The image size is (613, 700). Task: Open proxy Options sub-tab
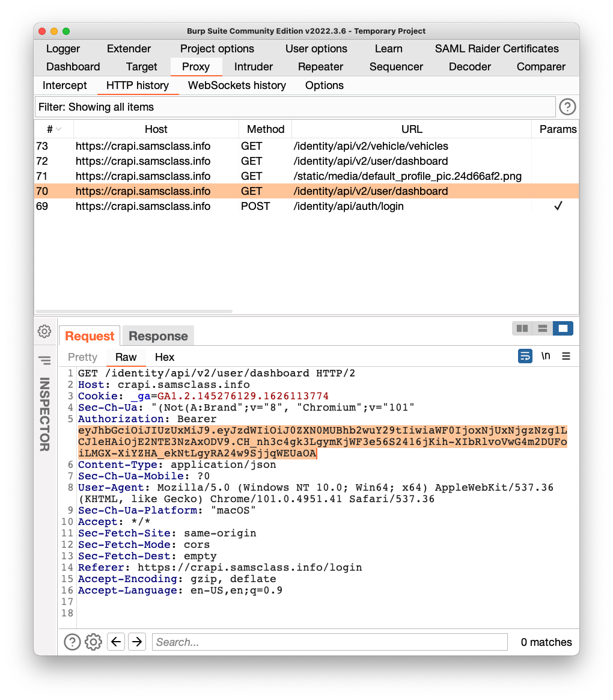[325, 85]
